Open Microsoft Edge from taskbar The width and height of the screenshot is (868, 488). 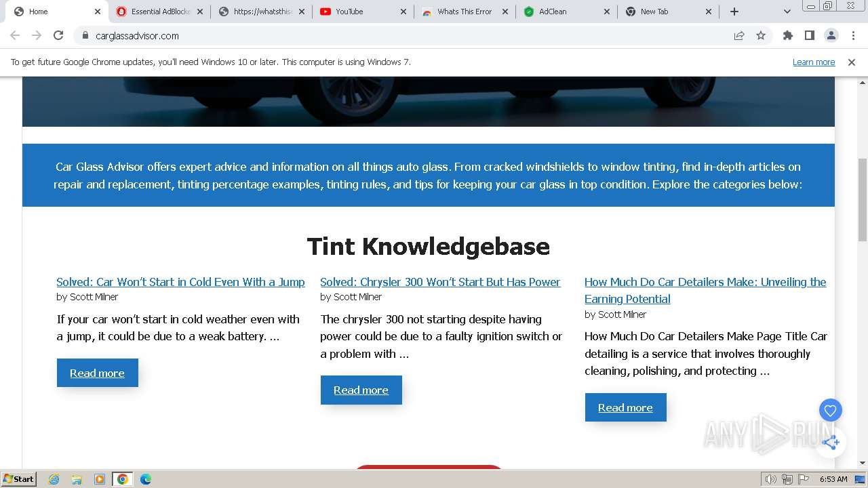point(146,479)
